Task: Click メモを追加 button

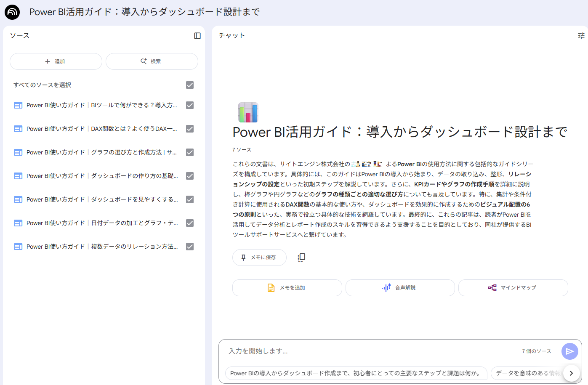Action: pyautogui.click(x=287, y=288)
